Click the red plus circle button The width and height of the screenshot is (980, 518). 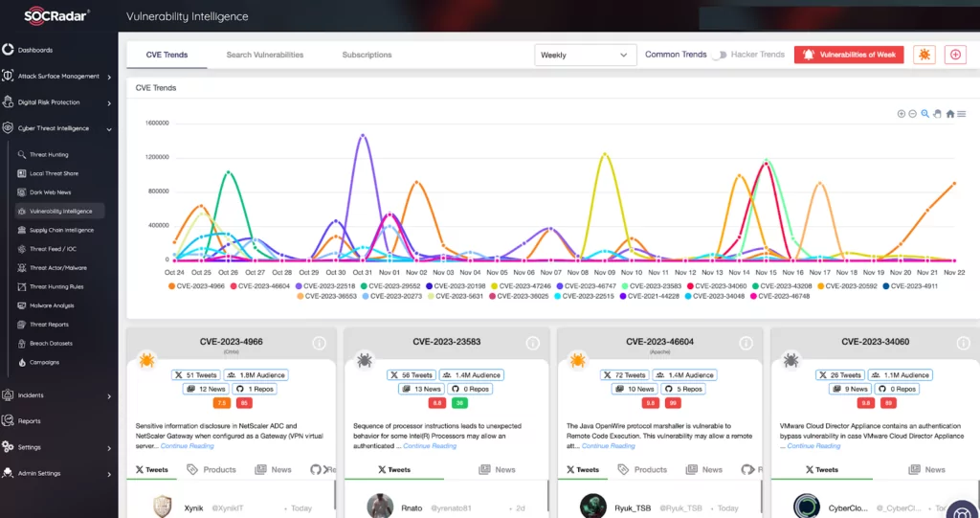tap(955, 55)
